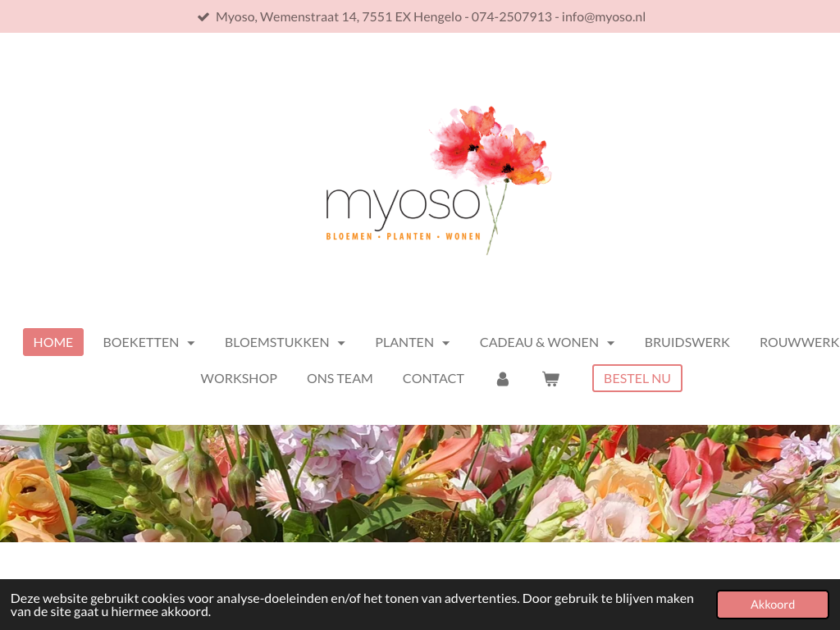Click the Myoso poppy flower logo

[x=438, y=180]
